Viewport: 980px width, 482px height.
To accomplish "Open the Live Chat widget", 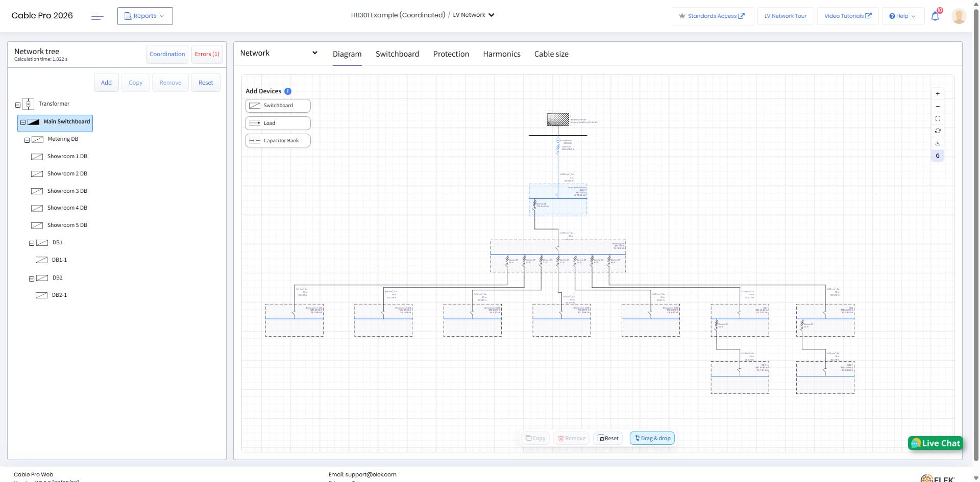I will click(936, 443).
